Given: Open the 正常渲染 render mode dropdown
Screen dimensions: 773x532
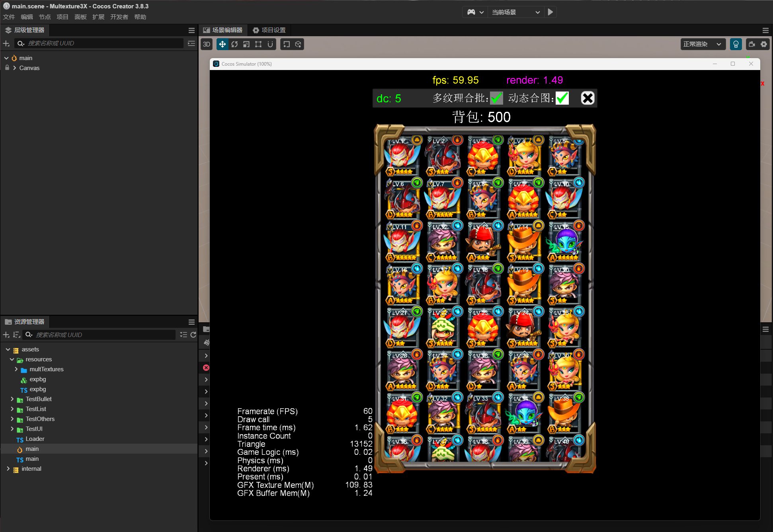Looking at the screenshot, I should coord(702,44).
